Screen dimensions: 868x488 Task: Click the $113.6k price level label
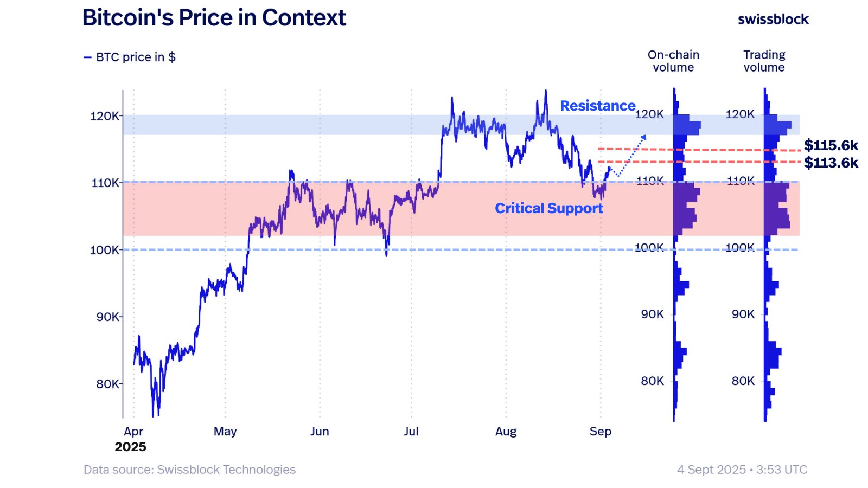tap(831, 163)
